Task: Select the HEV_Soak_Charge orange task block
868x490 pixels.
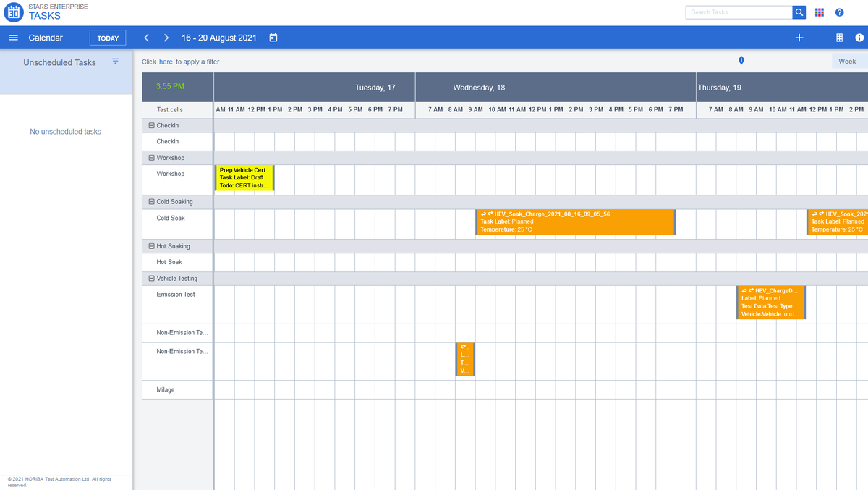Action: pyautogui.click(x=575, y=221)
